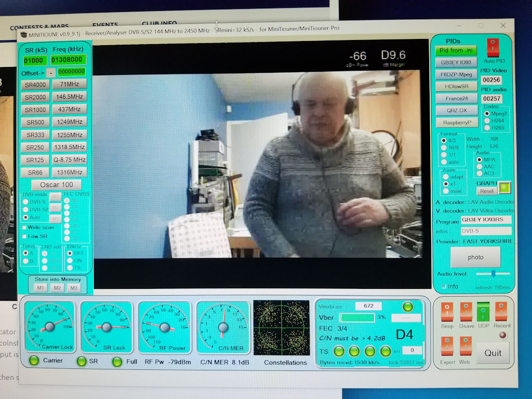Select DVB-S mode radio button
The image size is (532, 399).
click(25, 202)
